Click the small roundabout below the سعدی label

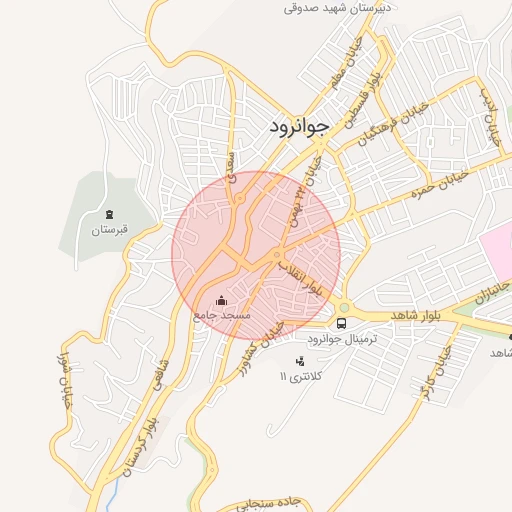point(240,199)
